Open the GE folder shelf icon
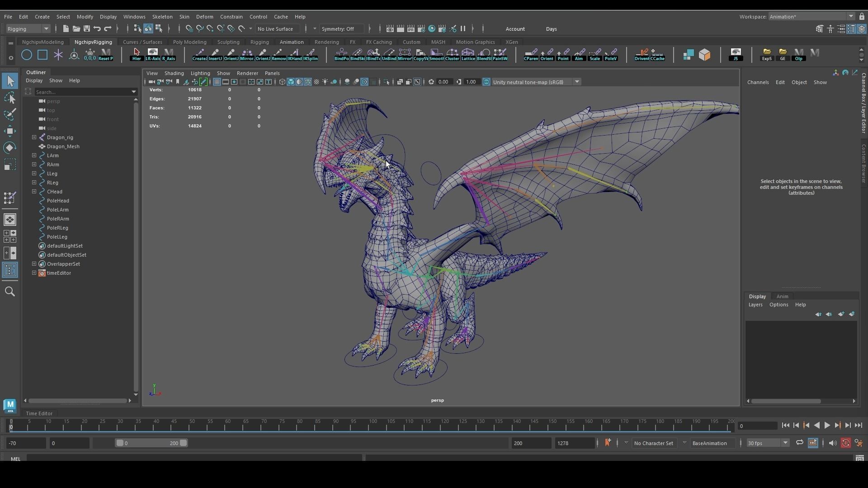 (x=783, y=55)
